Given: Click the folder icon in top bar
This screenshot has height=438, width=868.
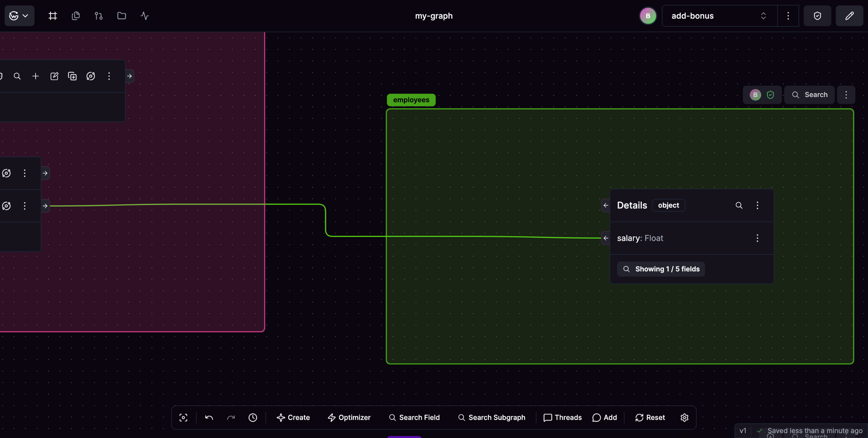Looking at the screenshot, I should [x=121, y=16].
